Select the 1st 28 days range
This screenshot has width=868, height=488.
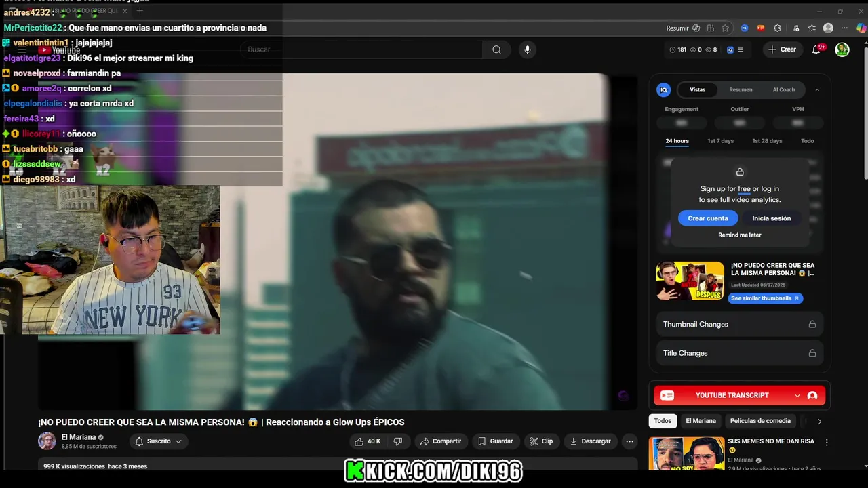tap(767, 141)
